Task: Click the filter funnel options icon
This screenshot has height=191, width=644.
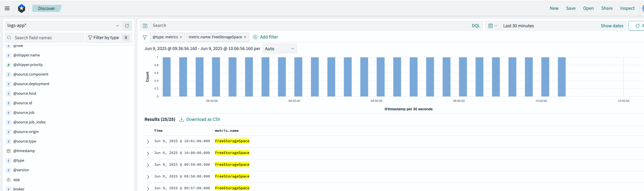Action: tap(144, 37)
